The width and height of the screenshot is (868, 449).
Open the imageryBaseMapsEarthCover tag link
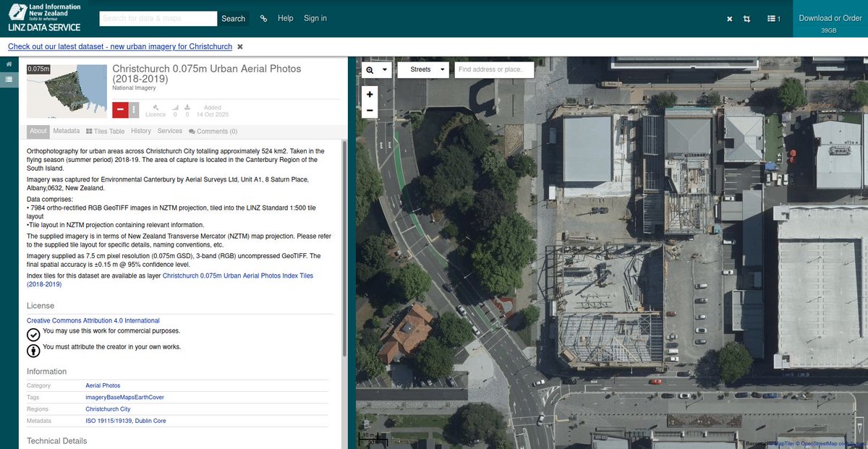pyautogui.click(x=124, y=397)
